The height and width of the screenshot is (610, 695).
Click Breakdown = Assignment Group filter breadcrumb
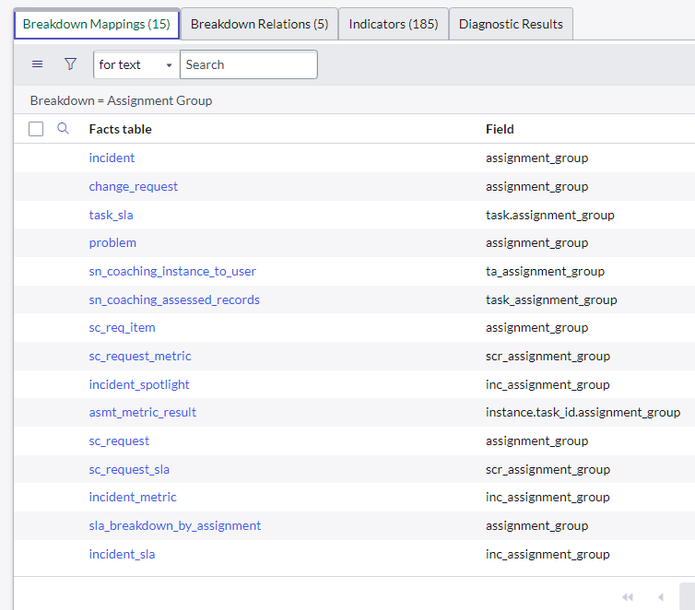121,101
